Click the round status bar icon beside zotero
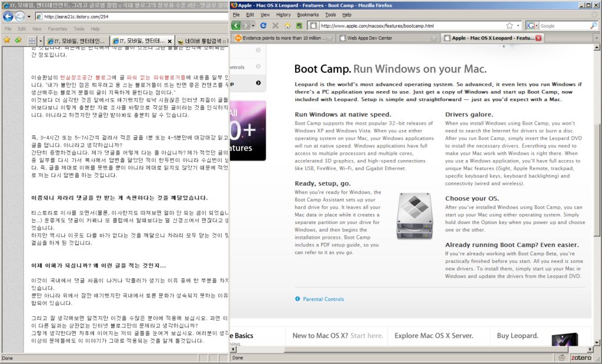Viewport: 602px width, 364px height. tap(561, 358)
